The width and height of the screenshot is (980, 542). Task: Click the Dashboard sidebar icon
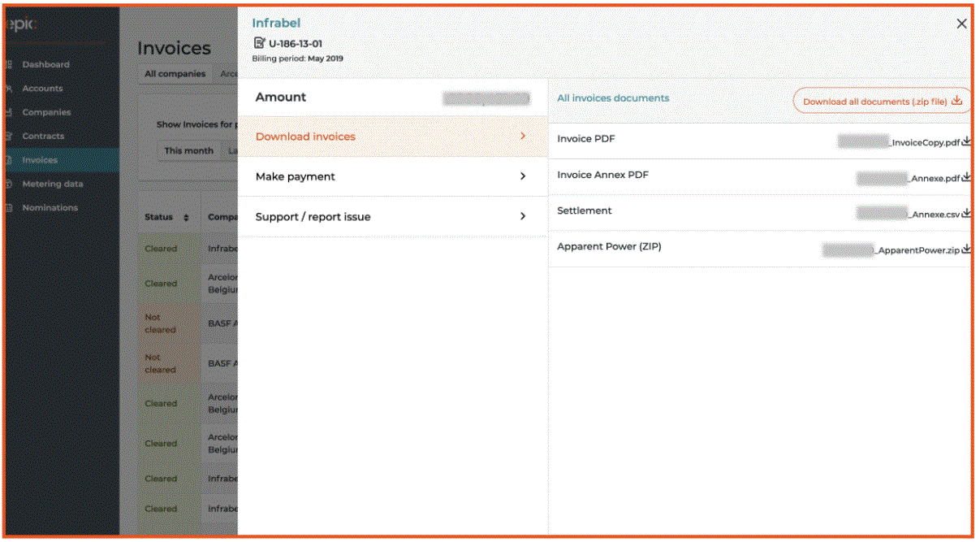[x=9, y=64]
